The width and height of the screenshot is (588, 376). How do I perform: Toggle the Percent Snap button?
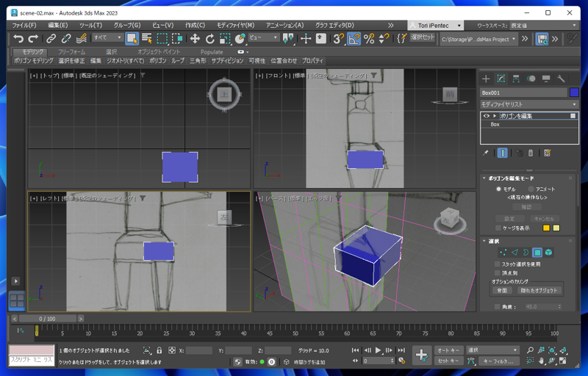click(369, 38)
